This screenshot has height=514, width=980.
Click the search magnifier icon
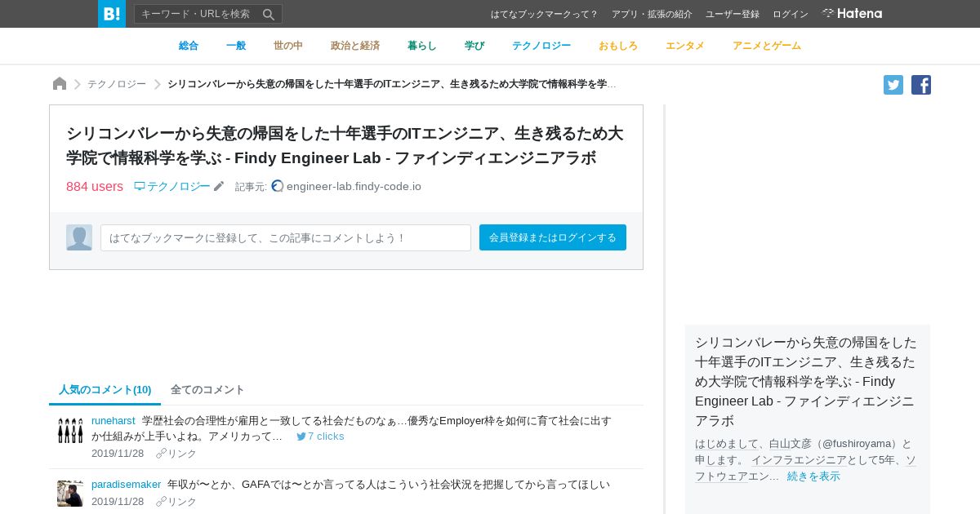click(x=269, y=14)
